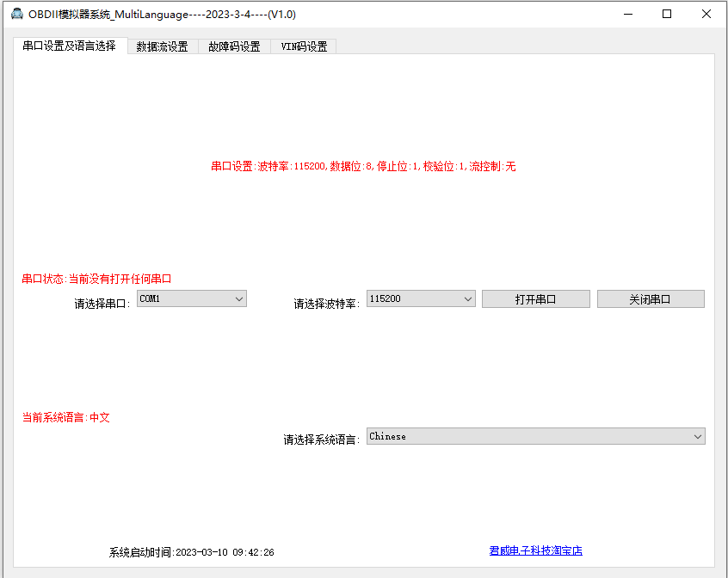Select Chinese in the language combo box
The height and width of the screenshot is (578, 728).
535,436
